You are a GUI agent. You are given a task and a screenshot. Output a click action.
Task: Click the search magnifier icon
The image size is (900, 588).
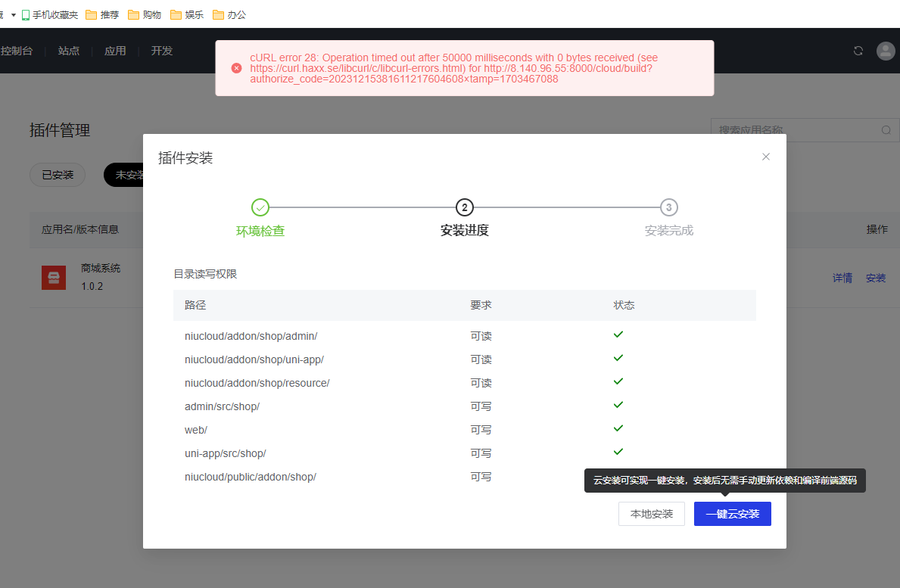point(886,130)
